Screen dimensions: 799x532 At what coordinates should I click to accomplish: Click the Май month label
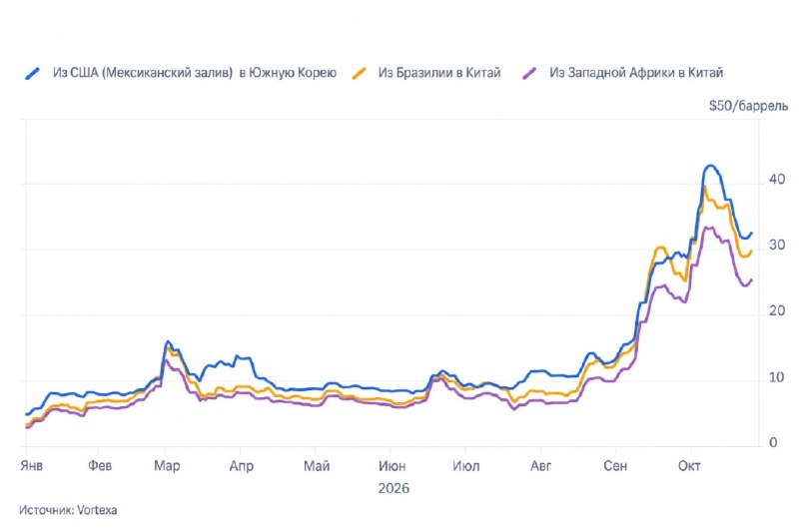(317, 466)
